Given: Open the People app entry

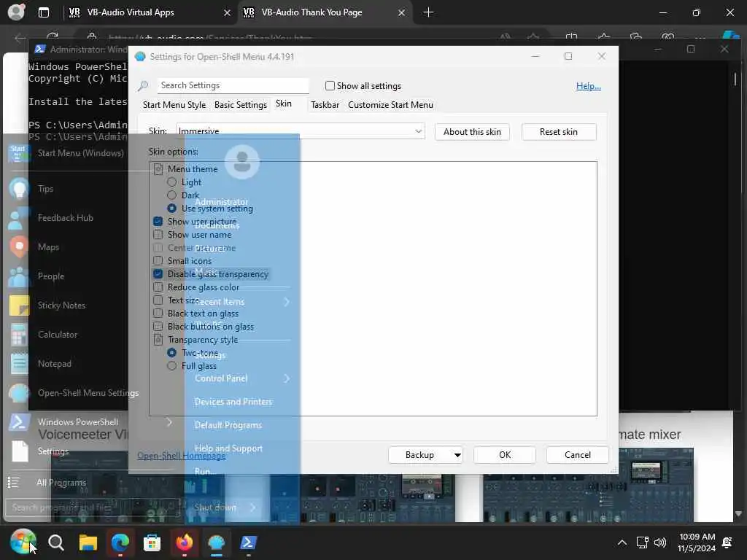Looking at the screenshot, I should tap(90, 276).
